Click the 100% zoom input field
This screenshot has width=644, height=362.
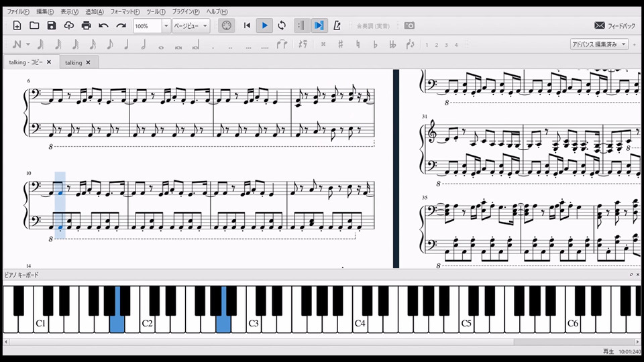point(147,26)
